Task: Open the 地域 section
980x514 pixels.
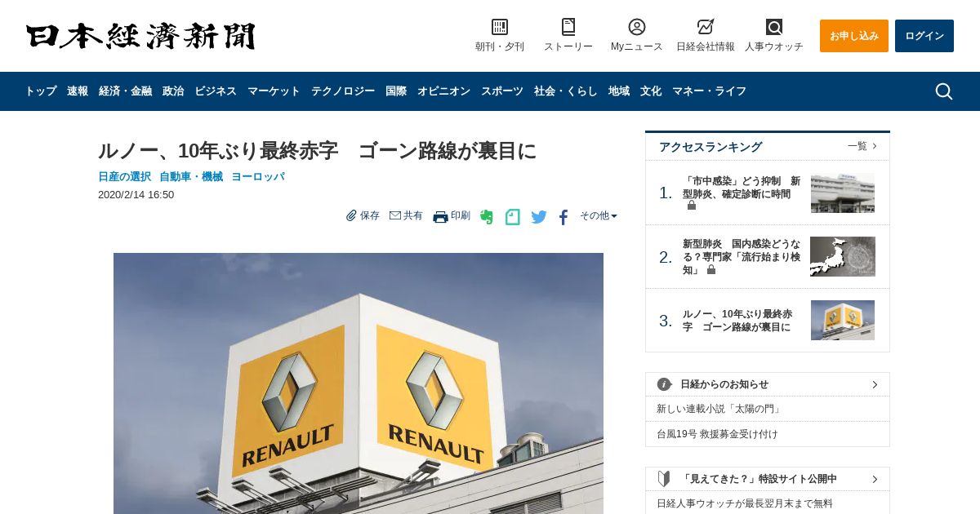Action: (619, 91)
